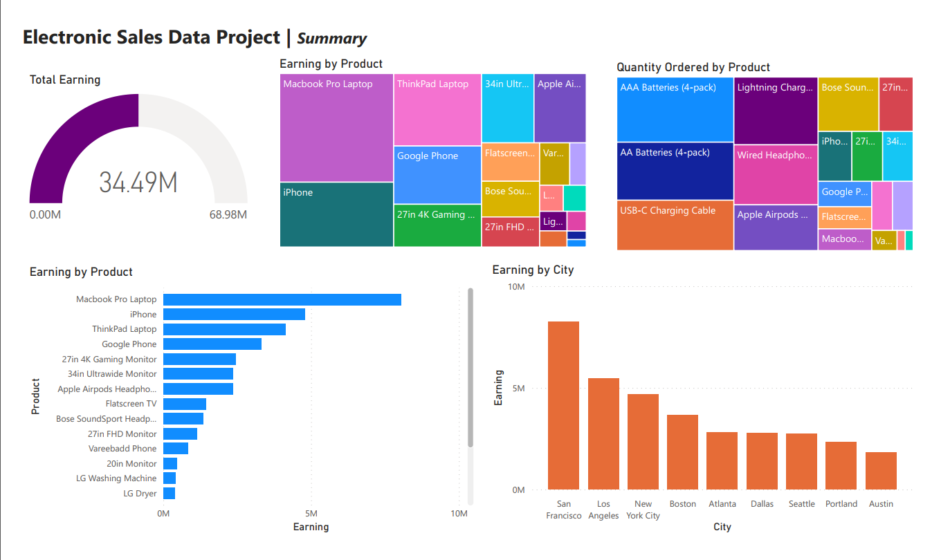Click the LG Washing Machine axis label
Viewport: 950px width, 560px height.
(x=116, y=478)
